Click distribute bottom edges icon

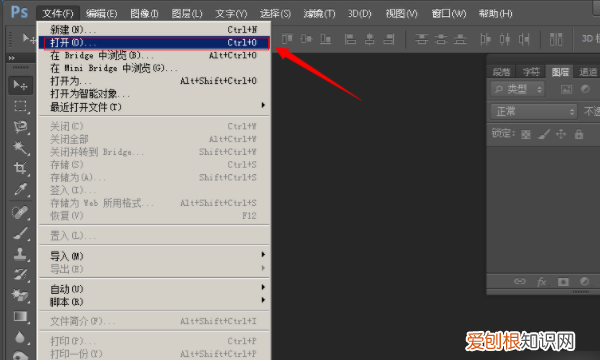[x=460, y=39]
